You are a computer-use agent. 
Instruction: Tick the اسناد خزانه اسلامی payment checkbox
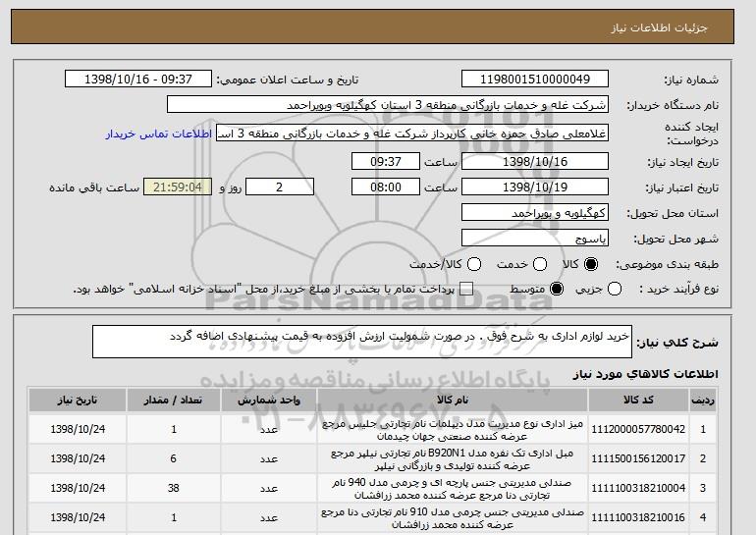pyautogui.click(x=465, y=290)
